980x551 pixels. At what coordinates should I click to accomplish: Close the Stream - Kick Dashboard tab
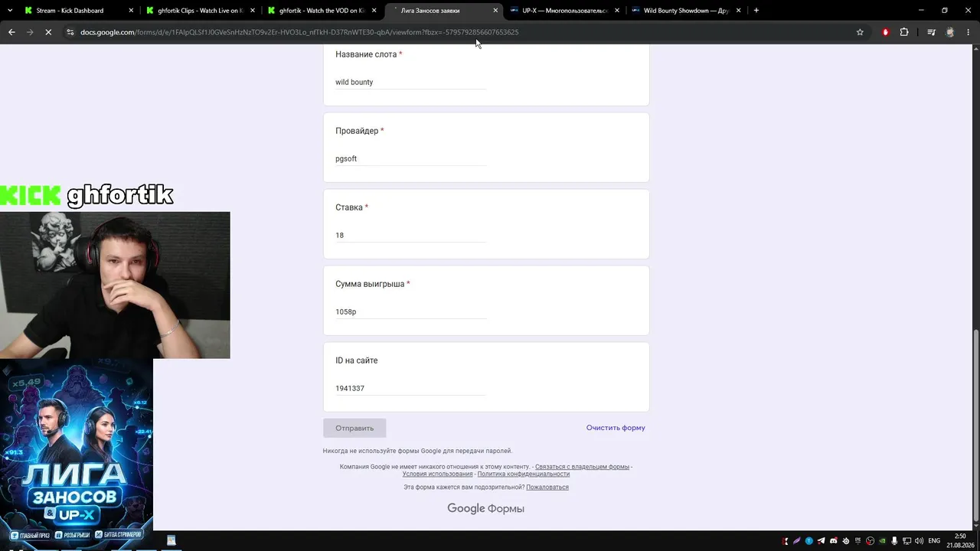[x=131, y=11]
